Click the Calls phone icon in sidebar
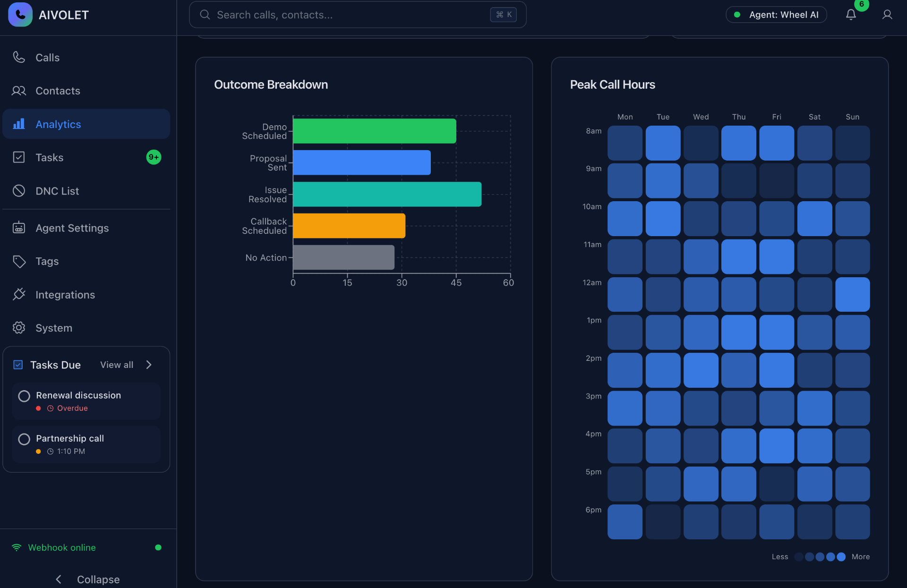The width and height of the screenshot is (907, 588). [x=19, y=57]
